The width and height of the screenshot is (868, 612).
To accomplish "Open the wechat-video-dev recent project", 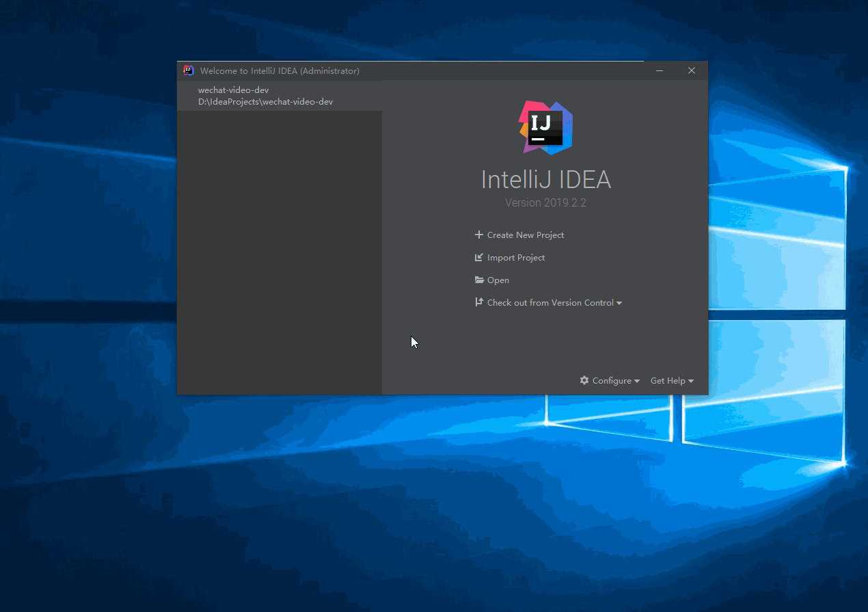I will click(279, 96).
